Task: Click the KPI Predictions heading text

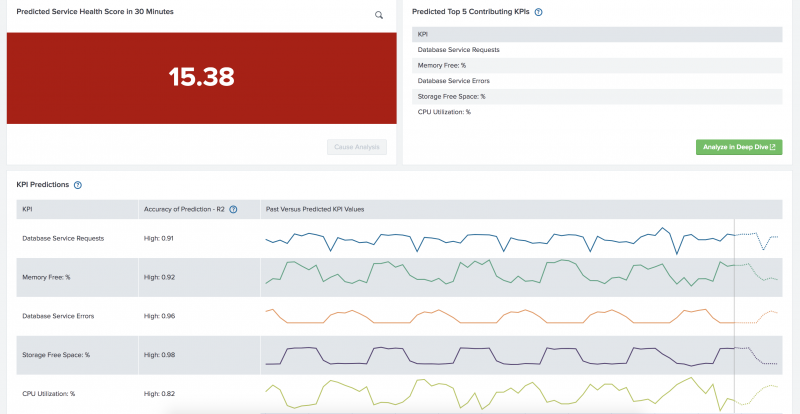Action: [x=43, y=185]
